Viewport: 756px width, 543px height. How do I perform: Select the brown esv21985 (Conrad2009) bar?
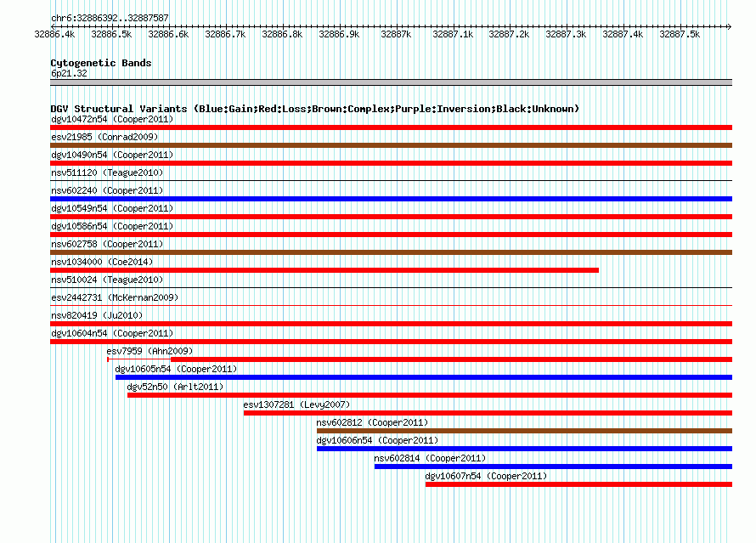click(391, 145)
